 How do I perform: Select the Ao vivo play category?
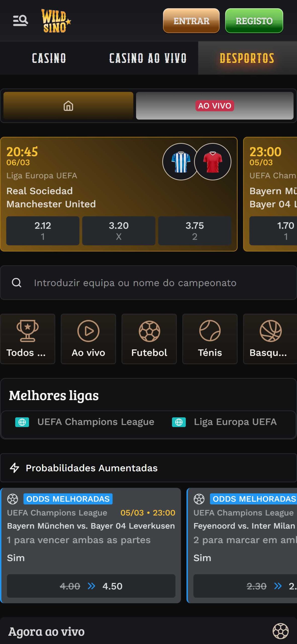pyautogui.click(x=88, y=339)
